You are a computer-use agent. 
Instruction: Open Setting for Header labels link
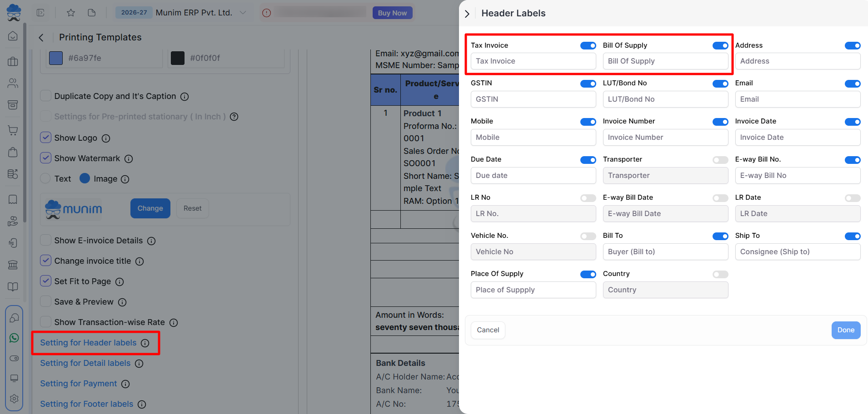88,343
